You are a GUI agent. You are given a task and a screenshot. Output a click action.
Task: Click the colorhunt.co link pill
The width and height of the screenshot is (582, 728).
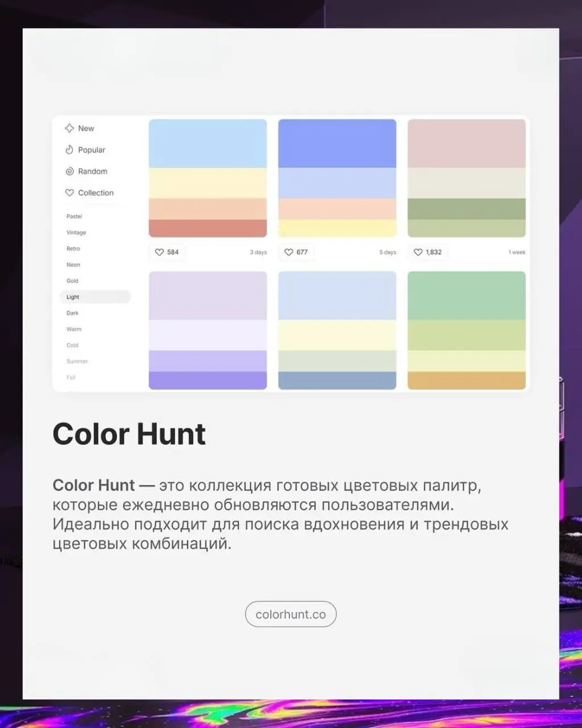coord(291,614)
